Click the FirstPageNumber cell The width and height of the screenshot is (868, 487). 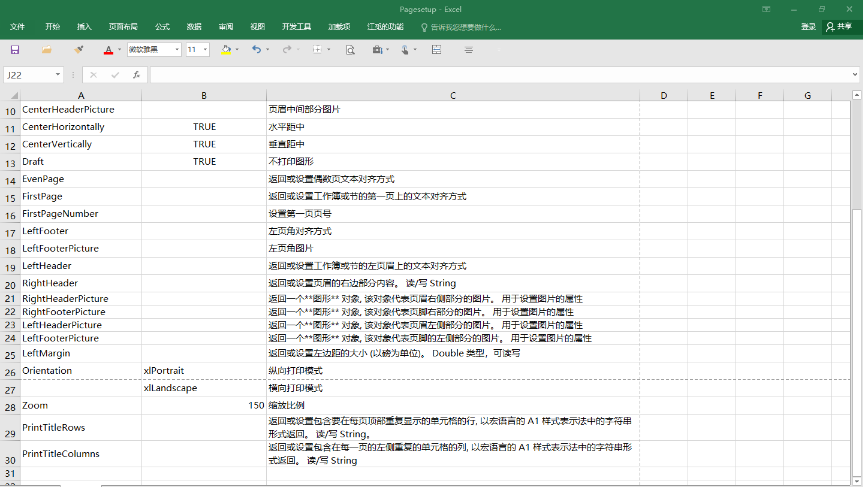click(81, 214)
